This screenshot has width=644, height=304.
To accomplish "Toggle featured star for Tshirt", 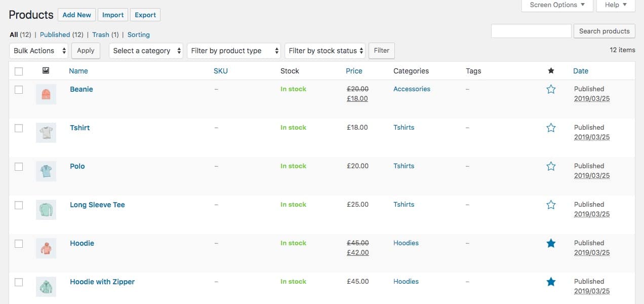I will coord(551,128).
